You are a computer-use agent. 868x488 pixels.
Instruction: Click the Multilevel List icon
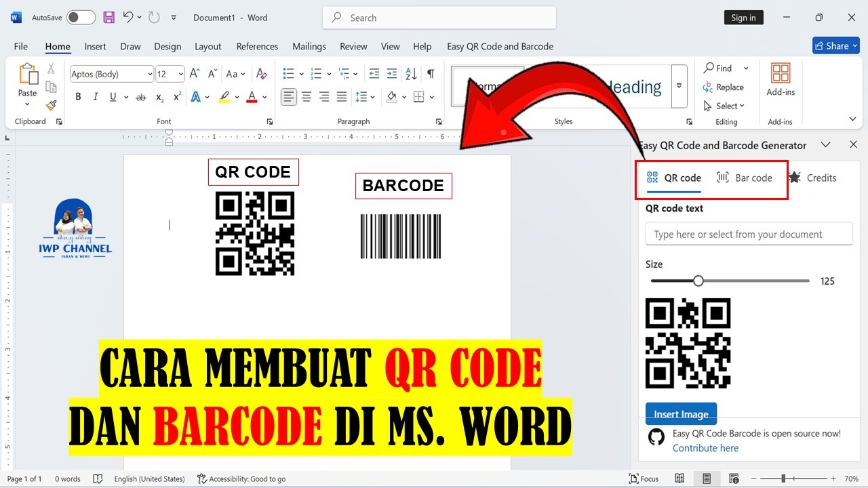343,74
